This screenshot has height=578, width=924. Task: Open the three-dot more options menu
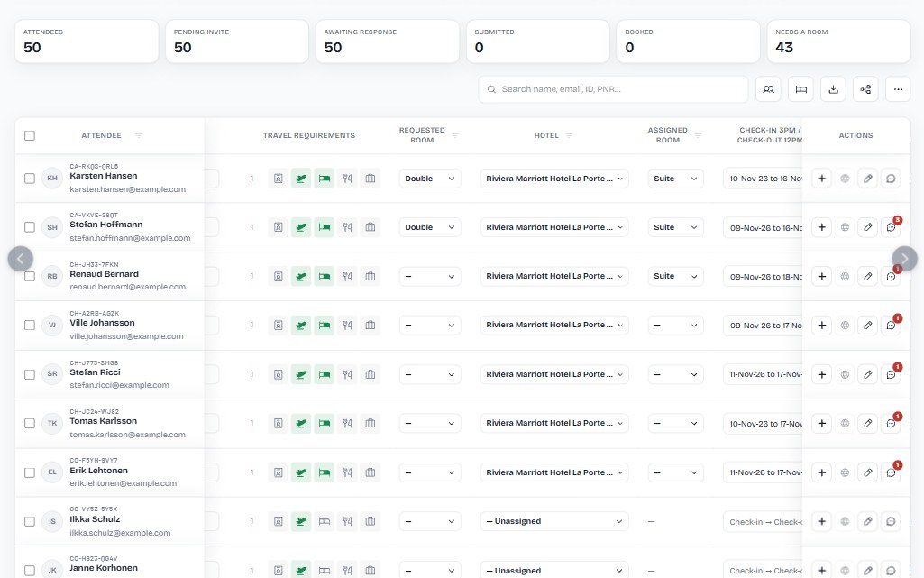click(898, 89)
